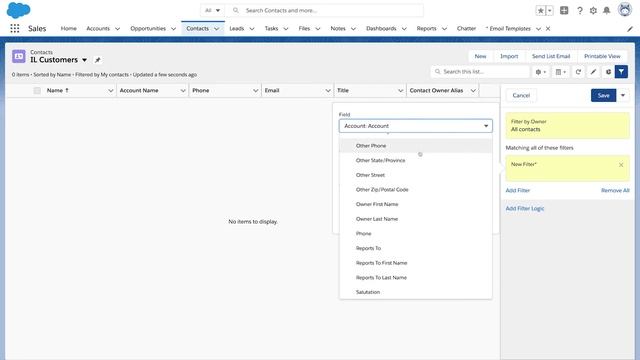Switch IL Customers list view dropdown
Image resolution: width=640 pixels, height=360 pixels.
pos(84,60)
